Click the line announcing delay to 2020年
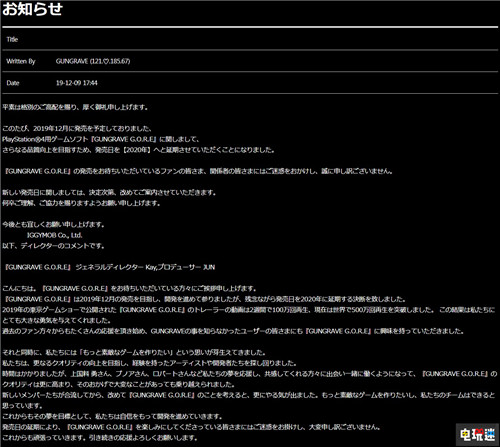The width and height of the screenshot is (500, 447). (x=138, y=150)
